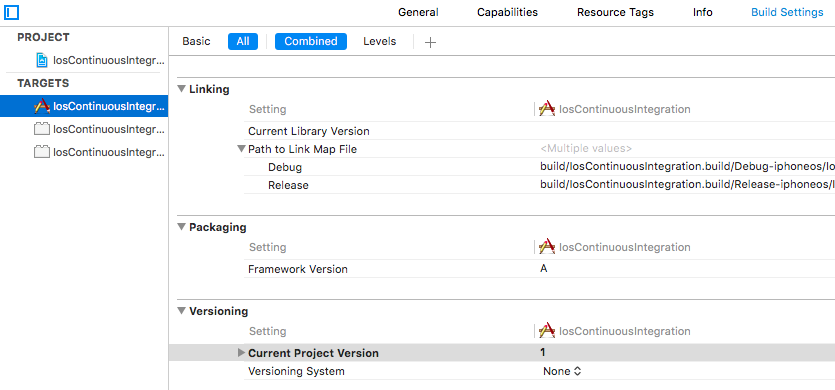Collapse the Versioning section
Viewport: 835px width, 390px height.
point(182,311)
